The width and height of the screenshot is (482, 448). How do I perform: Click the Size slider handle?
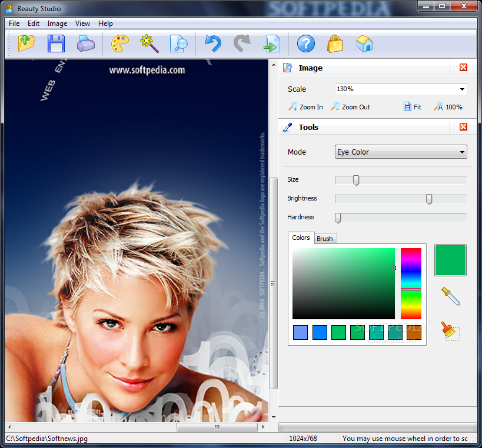(356, 180)
